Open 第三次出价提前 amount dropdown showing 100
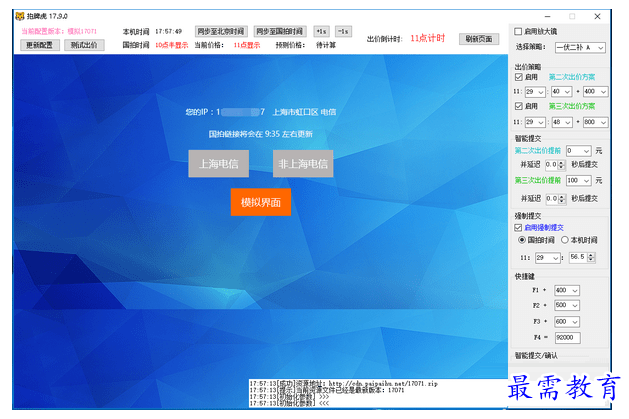This screenshot has width=629, height=419. pyautogui.click(x=578, y=181)
